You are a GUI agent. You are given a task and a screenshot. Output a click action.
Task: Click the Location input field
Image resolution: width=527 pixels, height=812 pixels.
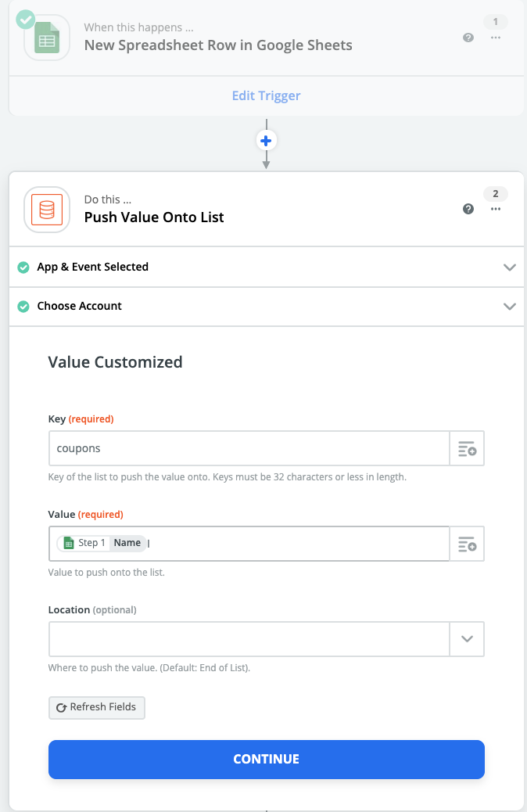click(x=249, y=638)
